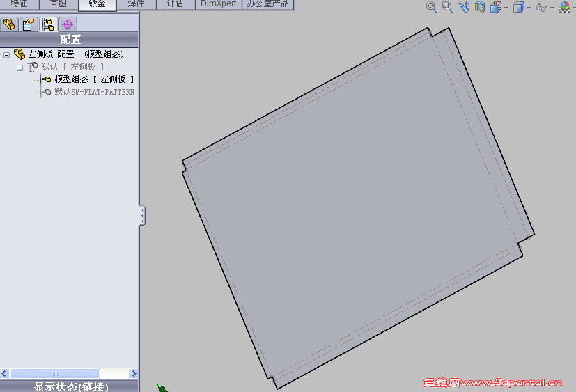Image resolution: width=576 pixels, height=392 pixels.
Task: Click the Previous View icon
Action: point(464,7)
